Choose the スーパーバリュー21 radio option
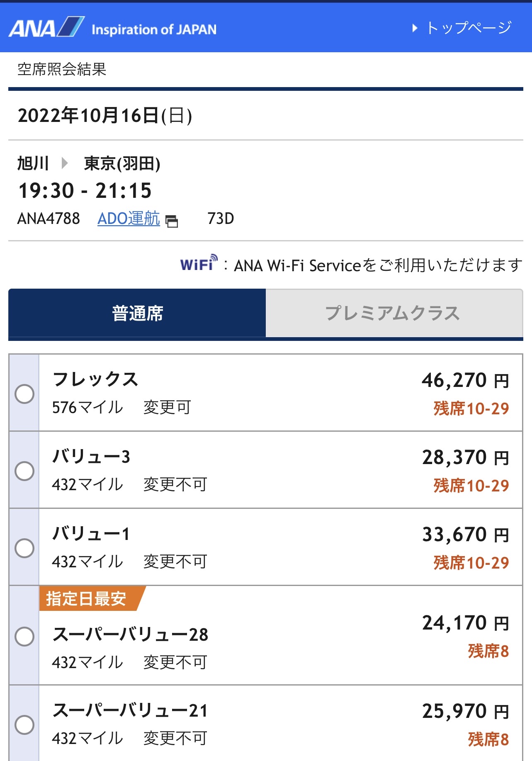532x761 pixels. tap(24, 725)
